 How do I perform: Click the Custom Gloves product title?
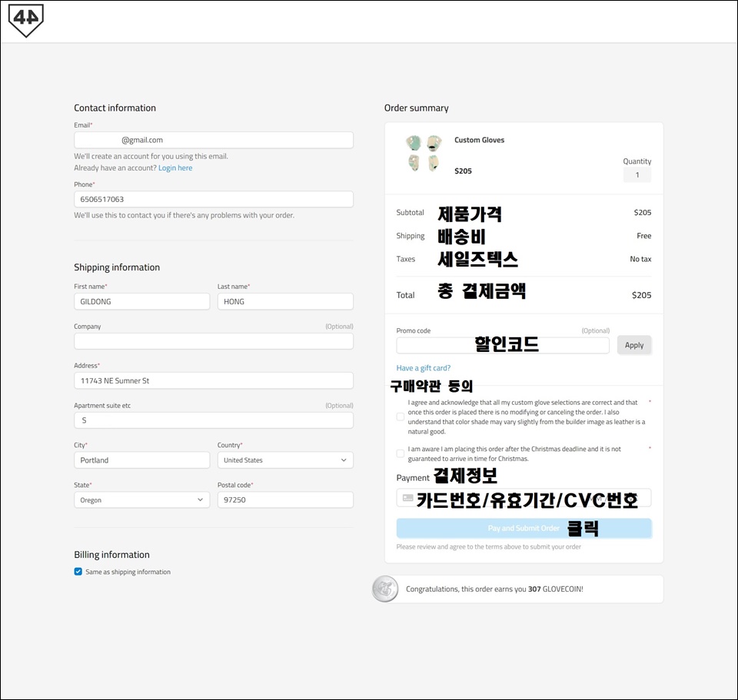479,140
